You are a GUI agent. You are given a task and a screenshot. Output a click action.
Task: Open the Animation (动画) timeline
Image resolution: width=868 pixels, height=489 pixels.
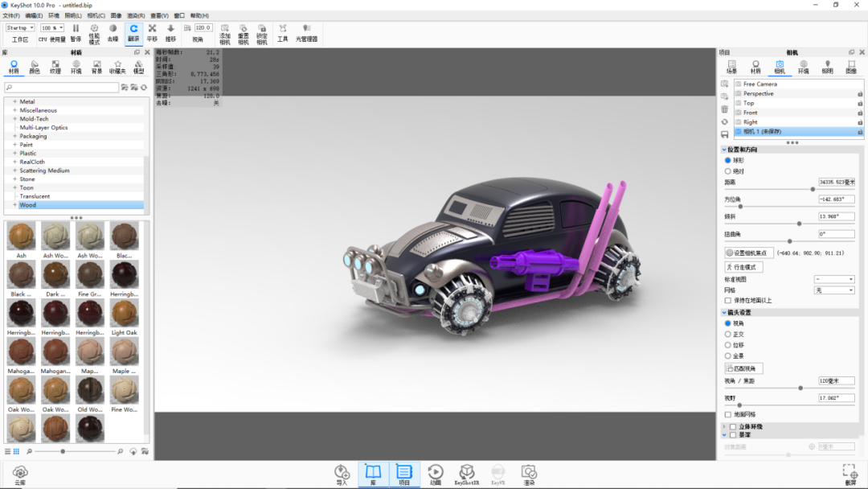(x=436, y=475)
